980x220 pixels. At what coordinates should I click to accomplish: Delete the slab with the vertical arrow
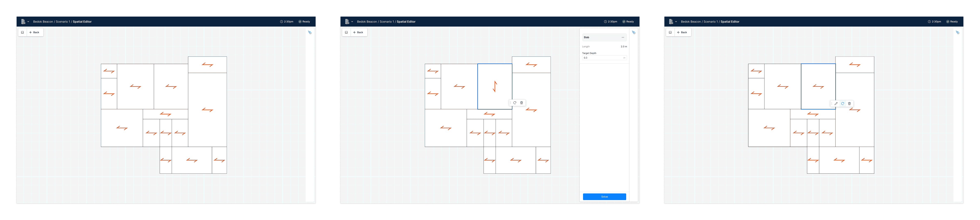click(522, 103)
